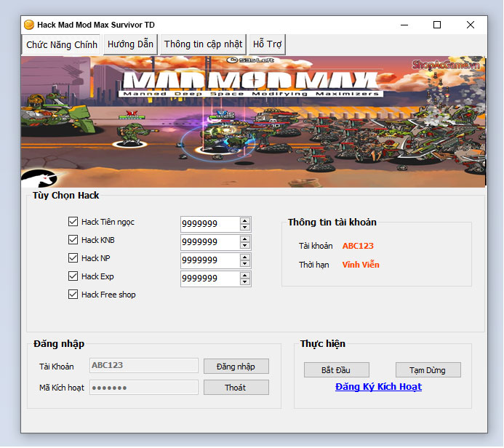This screenshot has width=504, height=448.
Task: Click the Mad Mod Max banner image
Action: 253,121
